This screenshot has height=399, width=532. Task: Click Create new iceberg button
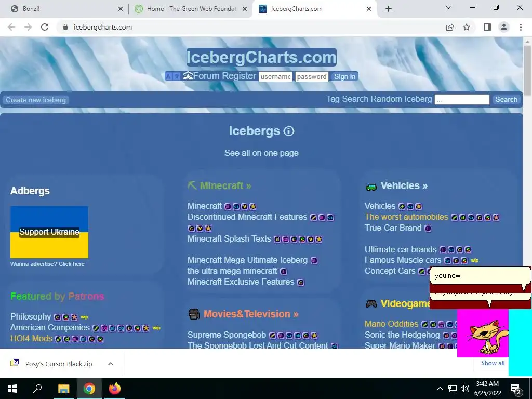[x=36, y=100]
